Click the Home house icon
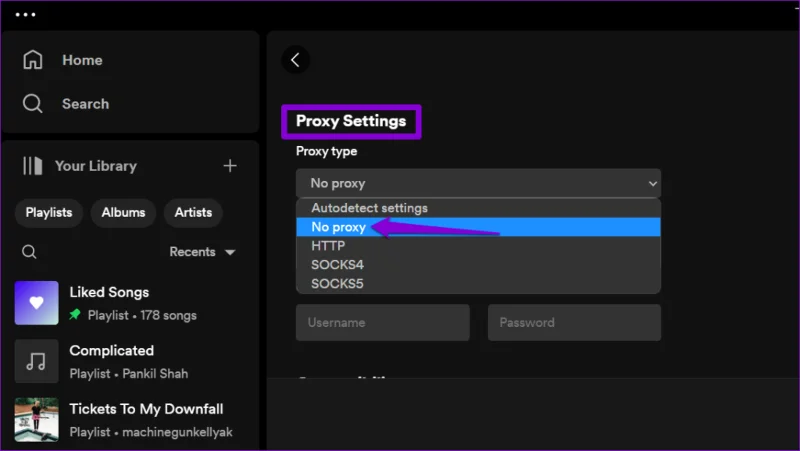The width and height of the screenshot is (800, 451). pyautogui.click(x=33, y=60)
